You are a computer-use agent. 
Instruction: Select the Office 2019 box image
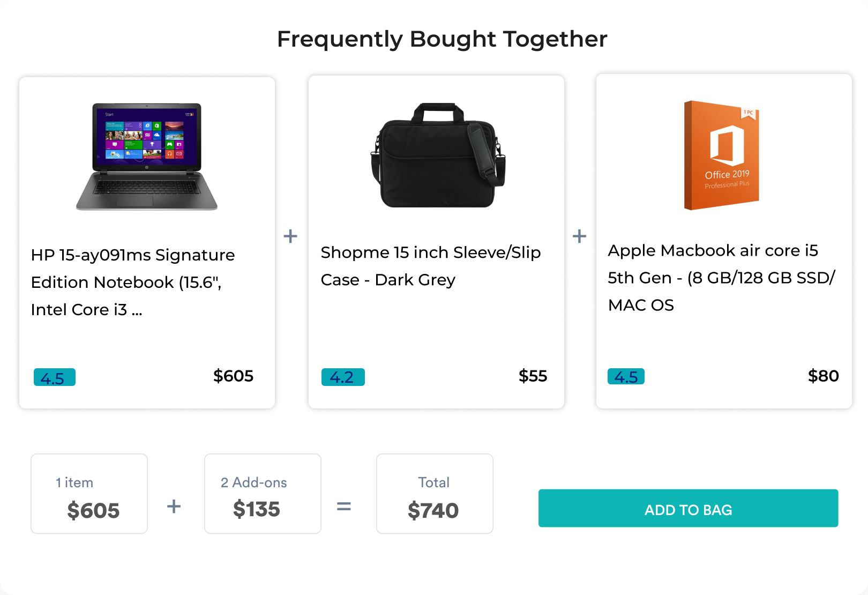pos(722,155)
